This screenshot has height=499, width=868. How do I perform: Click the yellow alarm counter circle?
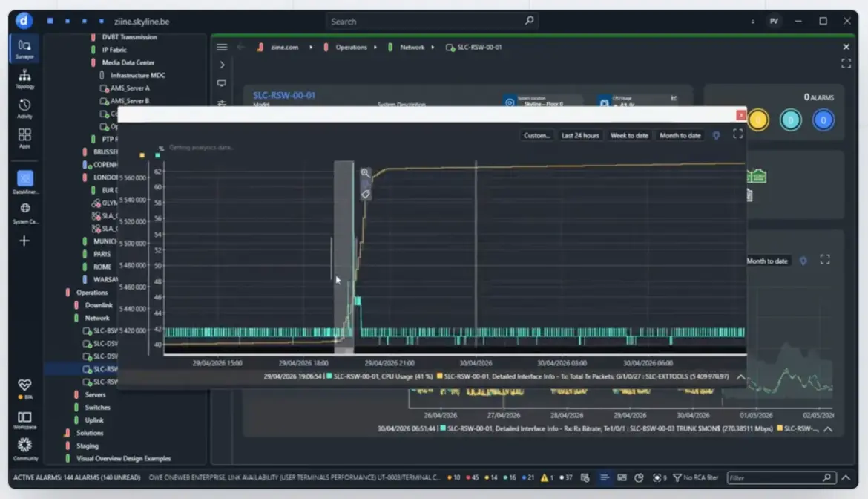(758, 120)
